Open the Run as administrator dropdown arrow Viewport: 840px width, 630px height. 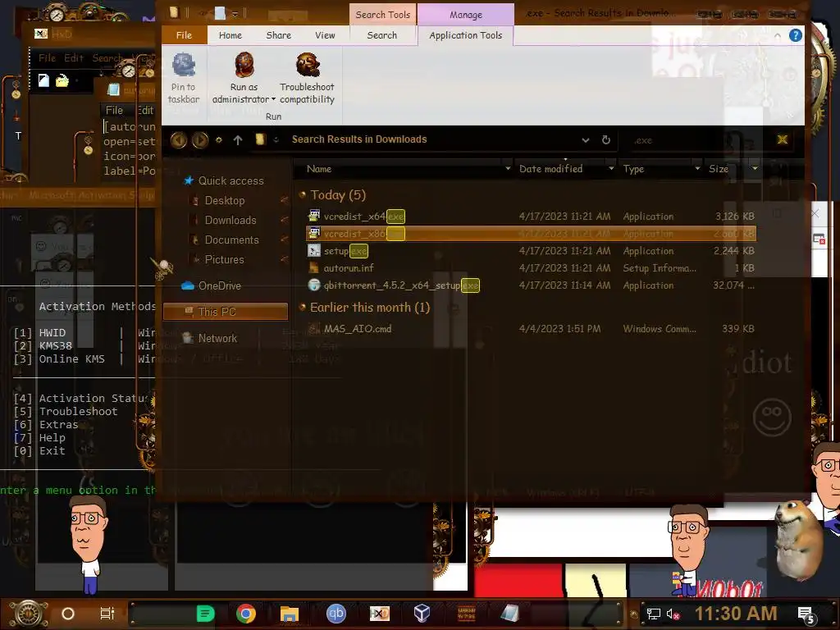click(273, 99)
